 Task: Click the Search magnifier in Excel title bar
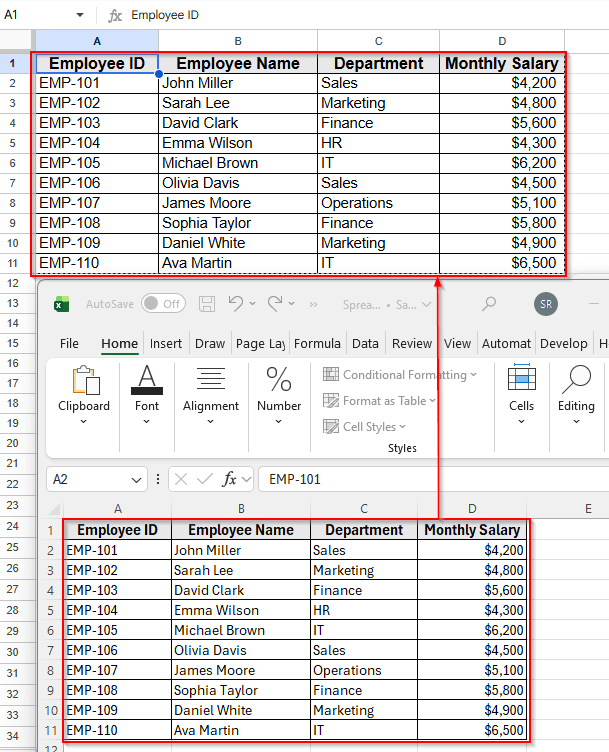(x=489, y=304)
